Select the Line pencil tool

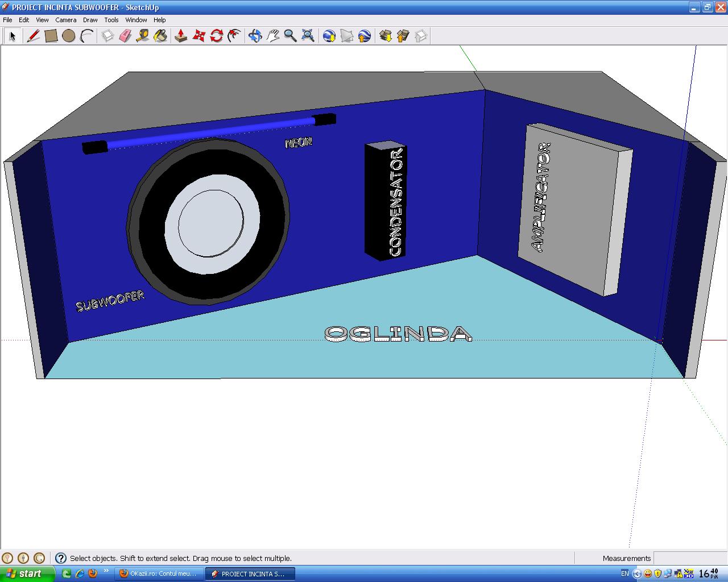33,36
